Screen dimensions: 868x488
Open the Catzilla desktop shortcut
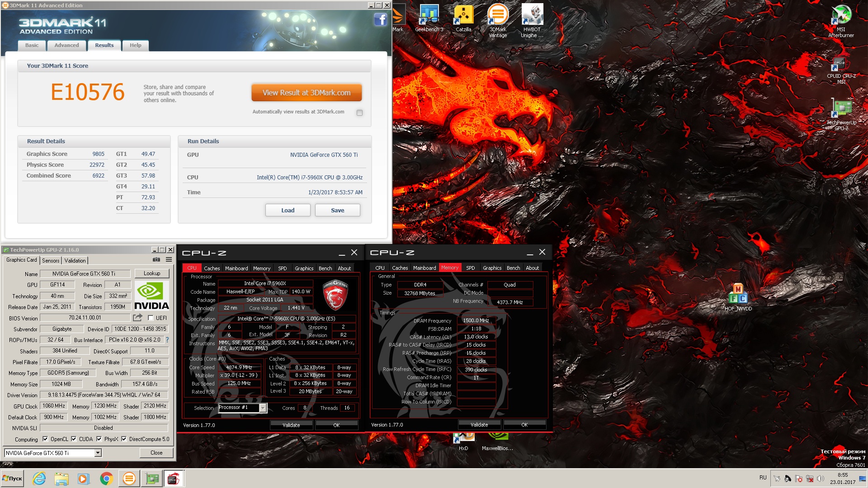[x=463, y=19]
